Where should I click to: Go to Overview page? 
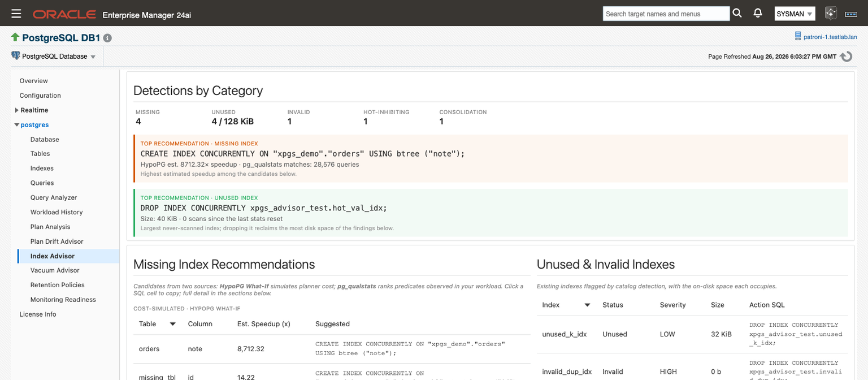point(34,81)
